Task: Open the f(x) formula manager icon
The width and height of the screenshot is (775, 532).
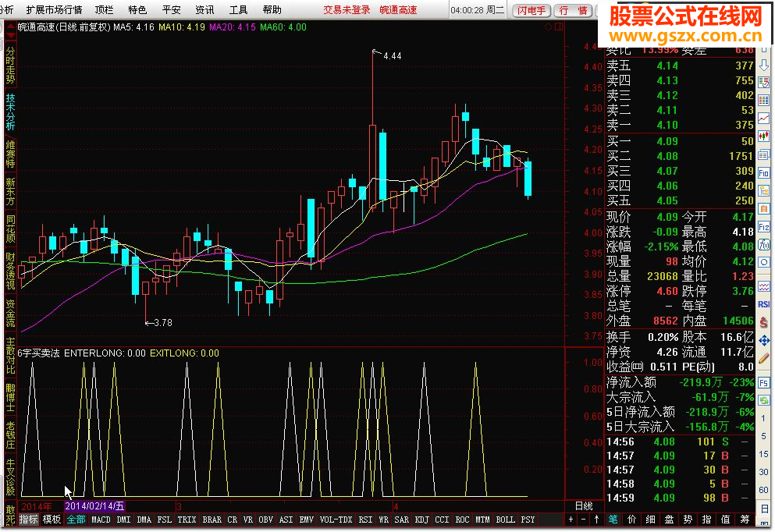Action: [764, 244]
